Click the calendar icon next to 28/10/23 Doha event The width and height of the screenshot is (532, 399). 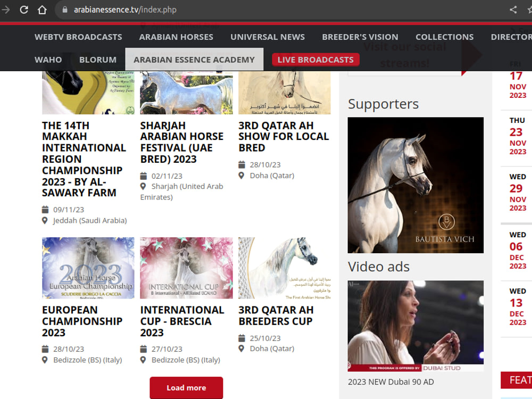point(242,164)
